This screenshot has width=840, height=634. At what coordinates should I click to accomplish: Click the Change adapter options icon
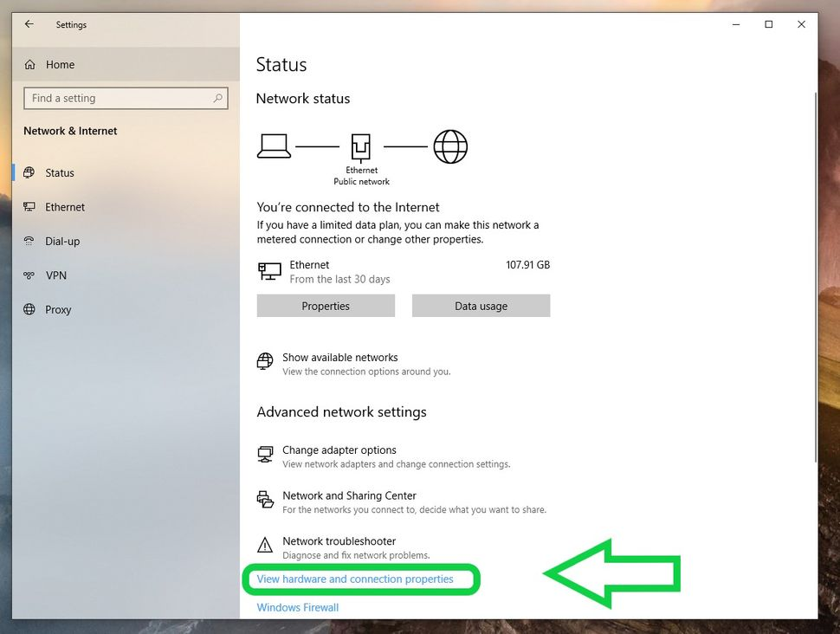click(265, 455)
